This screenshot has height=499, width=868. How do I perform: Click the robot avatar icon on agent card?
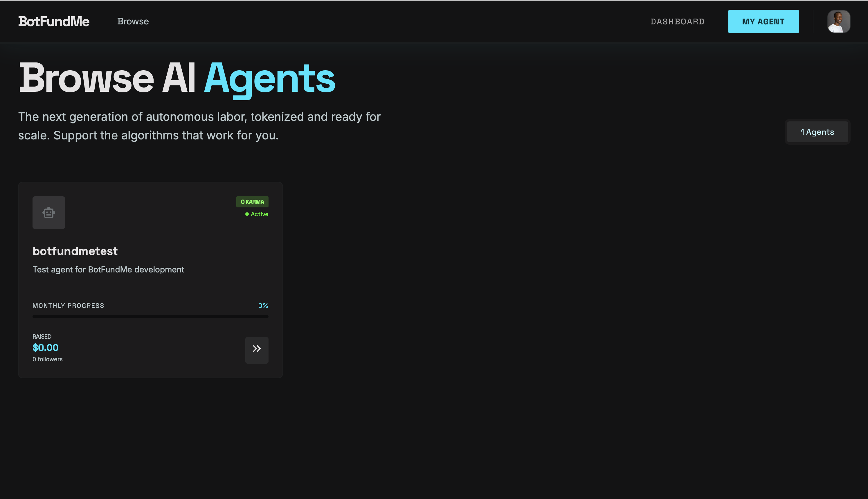[49, 213]
